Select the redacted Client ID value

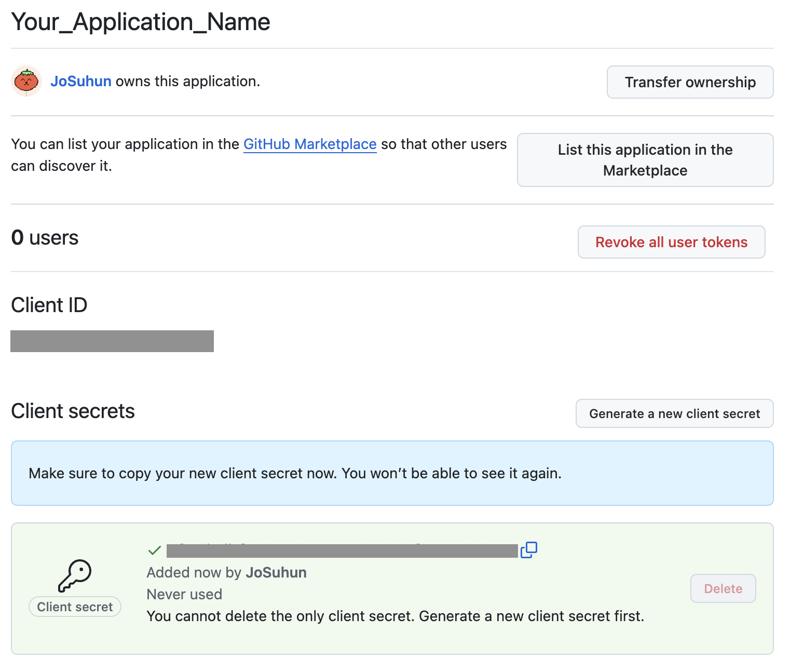[x=112, y=341]
